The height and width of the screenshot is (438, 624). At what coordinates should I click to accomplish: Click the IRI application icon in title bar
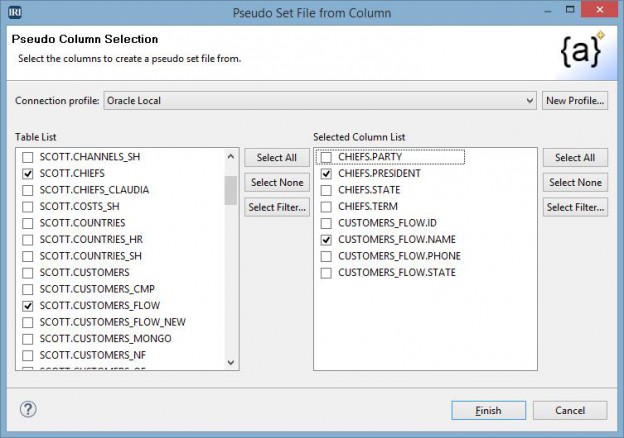click(x=15, y=12)
